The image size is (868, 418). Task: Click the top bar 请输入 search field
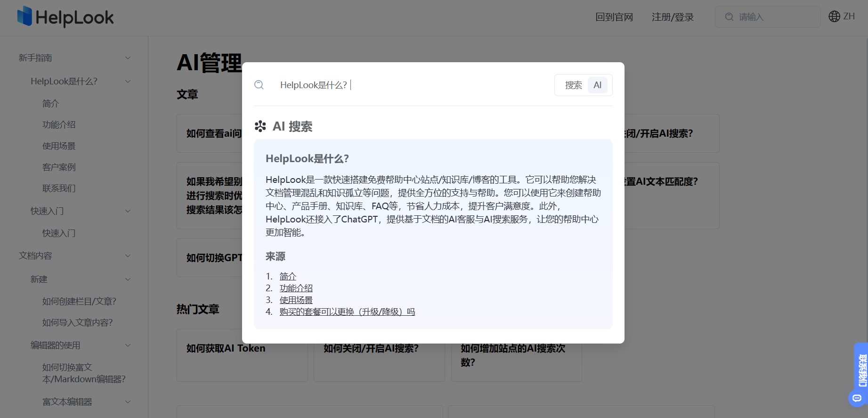(x=768, y=17)
